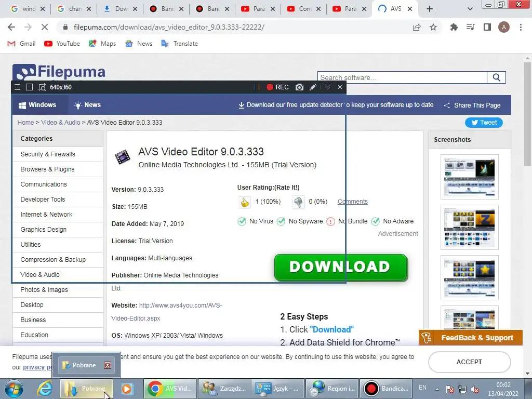Open the Gmail bookmark

(21, 44)
